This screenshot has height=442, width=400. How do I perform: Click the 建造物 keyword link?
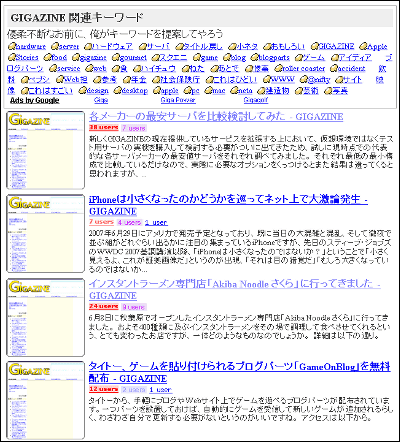pyautogui.click(x=277, y=91)
